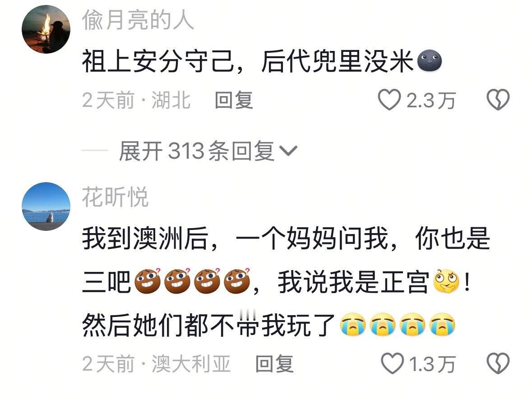Like the comment by 花昕悦

click(392, 363)
